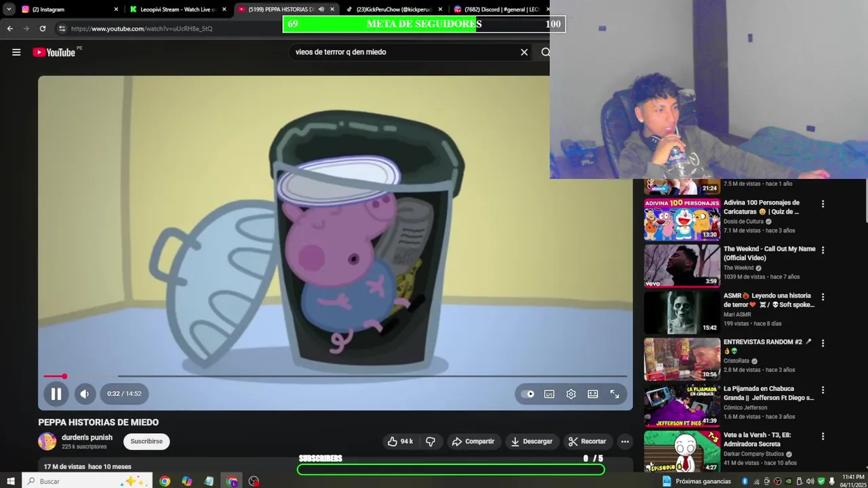Clear the YouTube search field
The image size is (868, 488).
[x=524, y=52]
